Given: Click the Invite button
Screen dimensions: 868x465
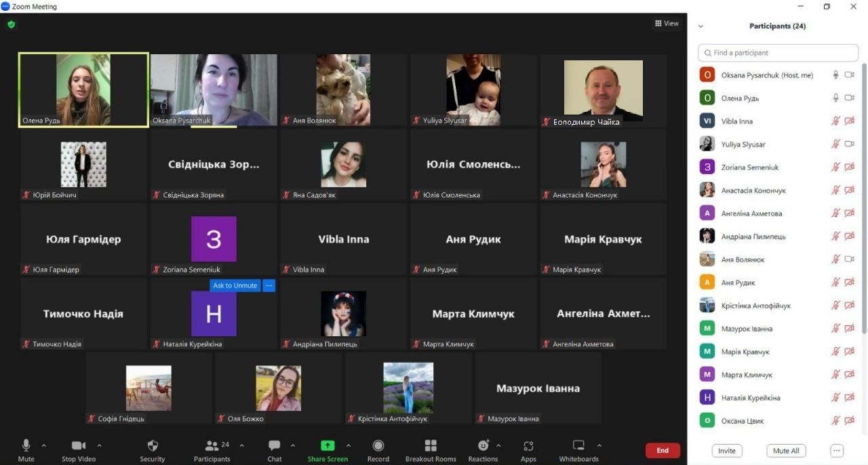Looking at the screenshot, I should coord(727,451).
